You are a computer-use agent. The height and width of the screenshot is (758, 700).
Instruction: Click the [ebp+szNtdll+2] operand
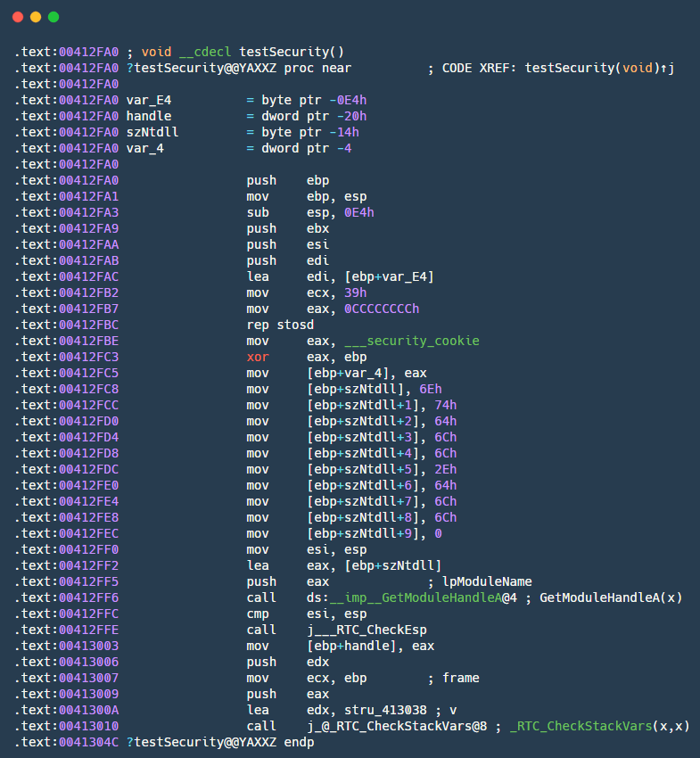click(x=363, y=421)
